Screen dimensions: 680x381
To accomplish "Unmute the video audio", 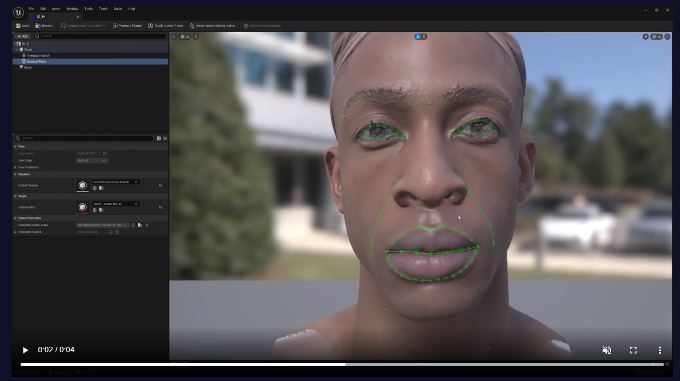I will pos(607,350).
